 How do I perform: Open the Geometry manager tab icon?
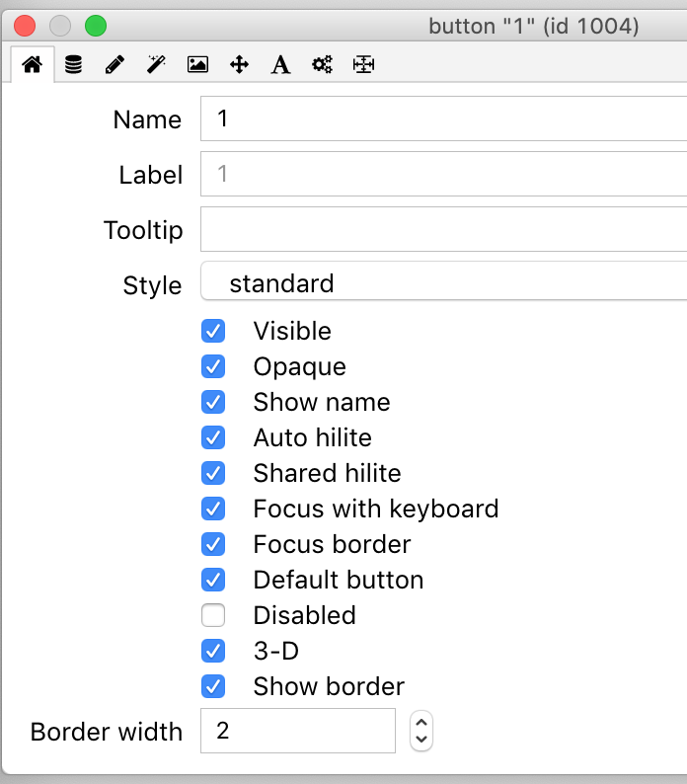click(x=363, y=65)
